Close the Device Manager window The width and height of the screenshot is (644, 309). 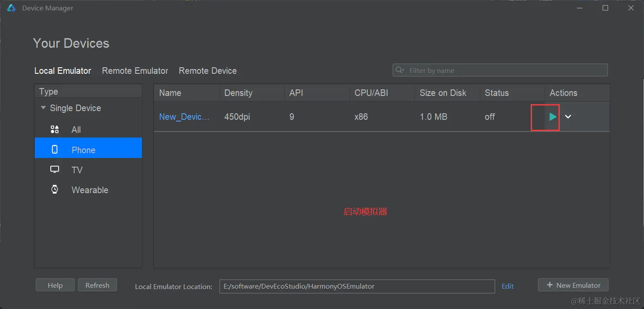click(631, 8)
